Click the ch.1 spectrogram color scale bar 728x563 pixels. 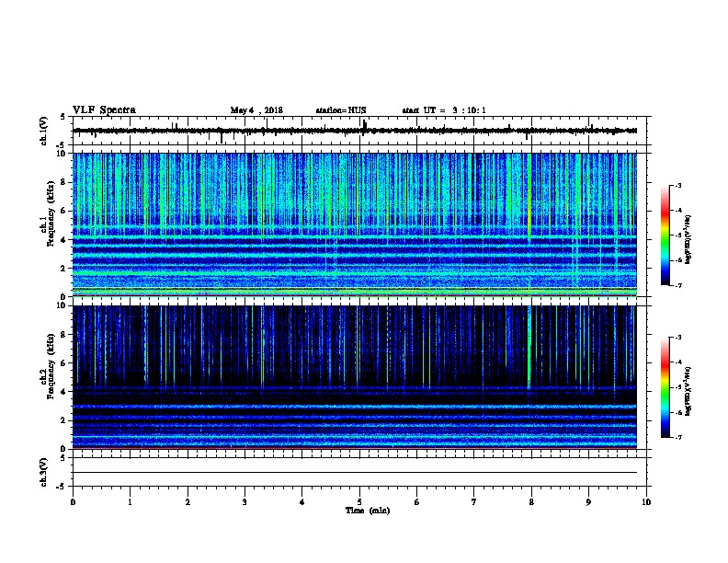[665, 236]
